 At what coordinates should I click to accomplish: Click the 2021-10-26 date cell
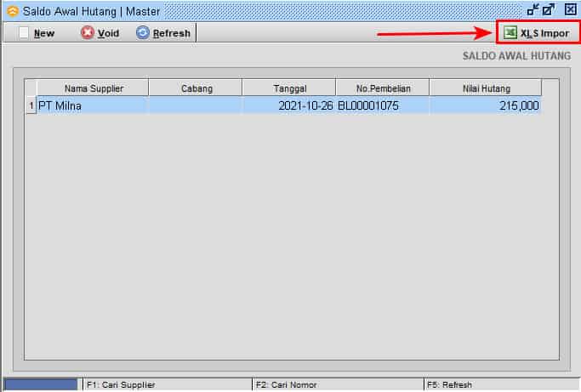pyautogui.click(x=289, y=105)
